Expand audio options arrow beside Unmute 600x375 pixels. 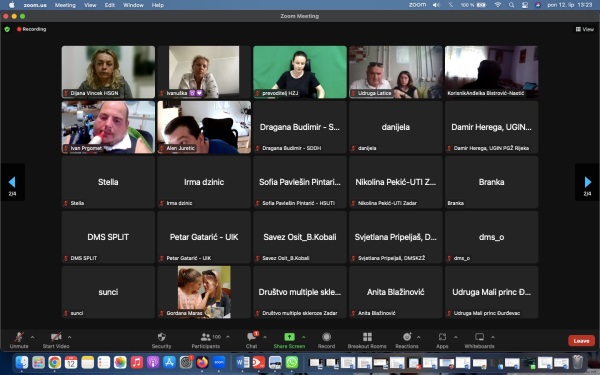coord(33,337)
